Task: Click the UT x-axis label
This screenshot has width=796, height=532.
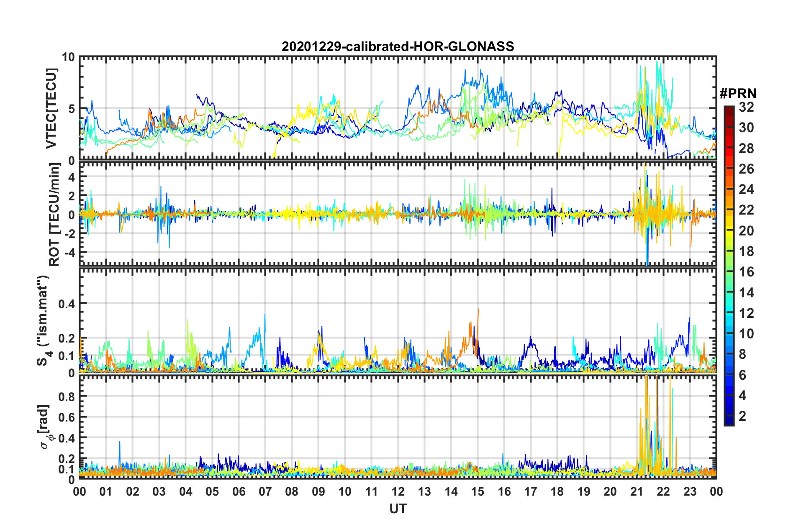Action: [398, 509]
